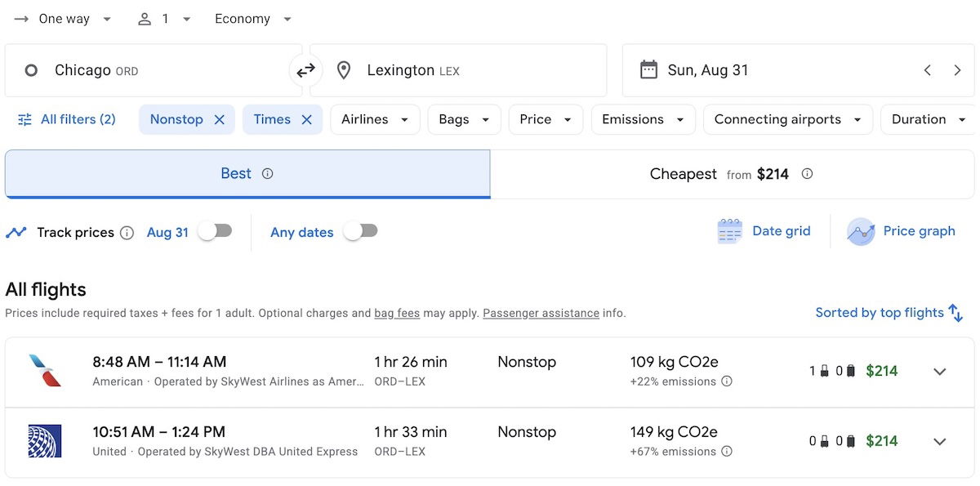Turn on Any dates tracking toggle
980x486 pixels.
361,232
